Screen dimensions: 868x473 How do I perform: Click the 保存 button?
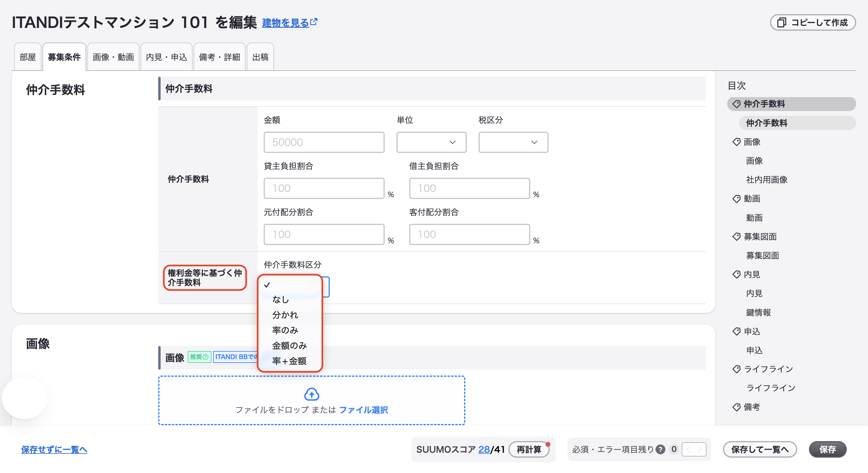click(x=828, y=449)
